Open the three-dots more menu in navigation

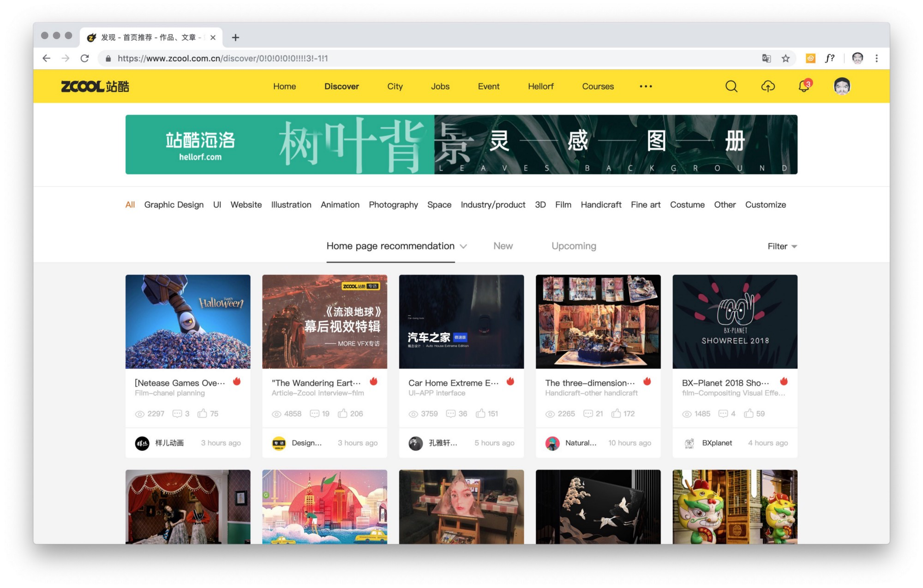(646, 86)
